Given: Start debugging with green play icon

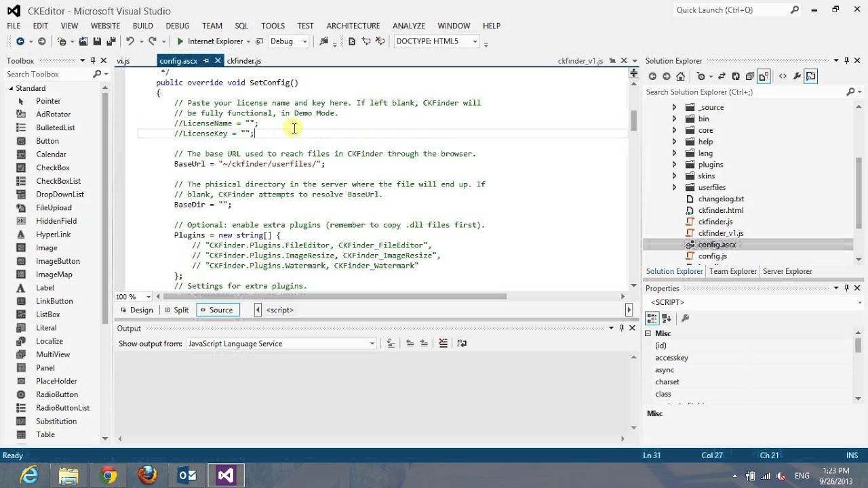Looking at the screenshot, I should point(180,41).
